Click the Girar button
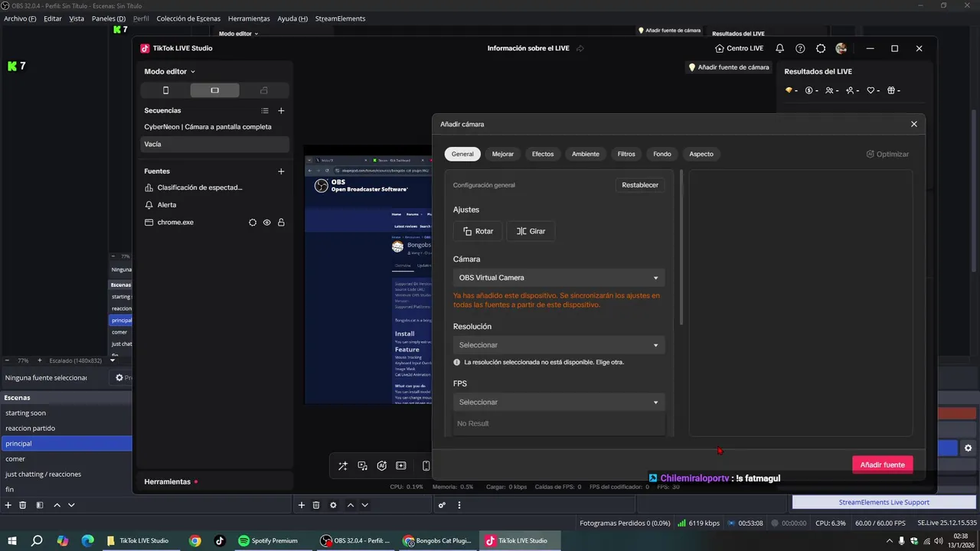The image size is (980, 551). 531,231
